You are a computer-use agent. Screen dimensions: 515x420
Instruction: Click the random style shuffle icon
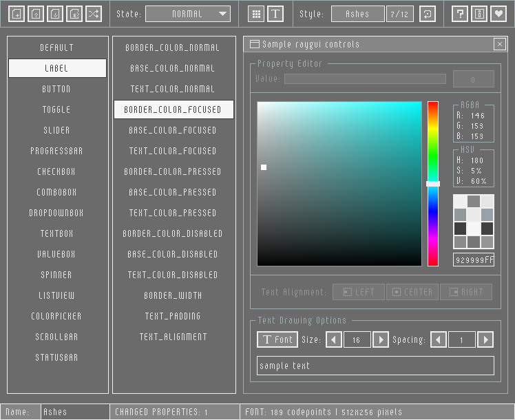[x=94, y=14]
